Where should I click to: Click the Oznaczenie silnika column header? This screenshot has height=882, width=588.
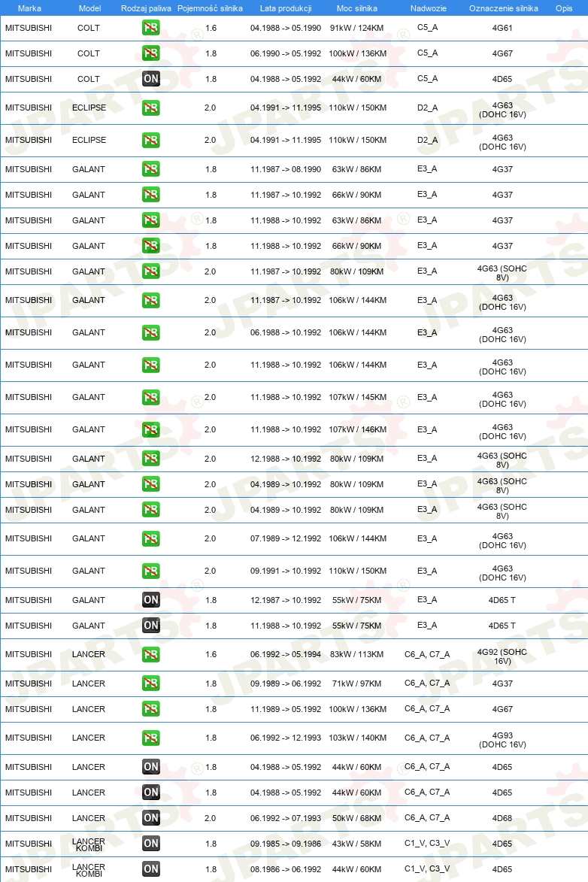point(504,8)
